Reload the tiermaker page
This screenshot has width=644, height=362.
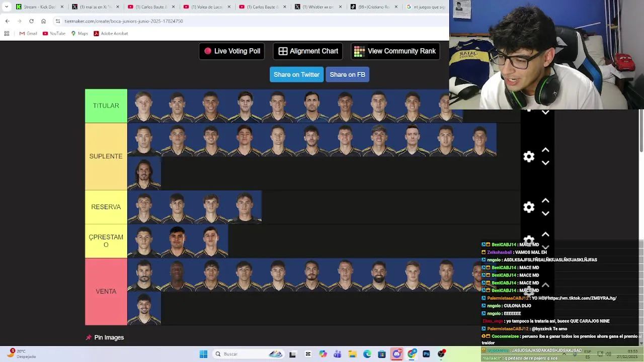31,21
